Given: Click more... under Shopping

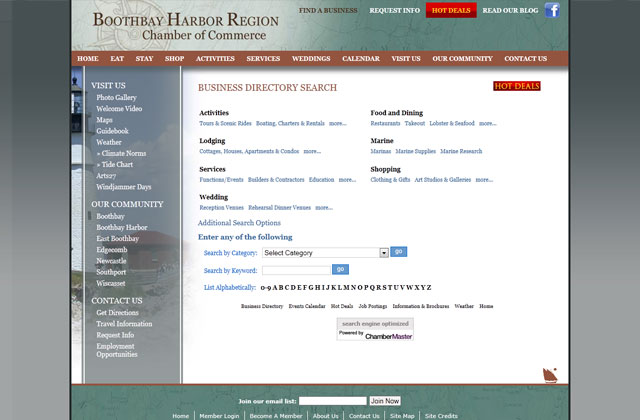Looking at the screenshot, I should [x=484, y=180].
